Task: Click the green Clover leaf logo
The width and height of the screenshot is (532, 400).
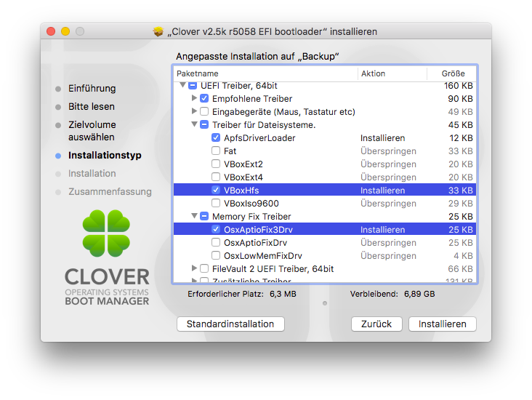Action: click(106, 233)
